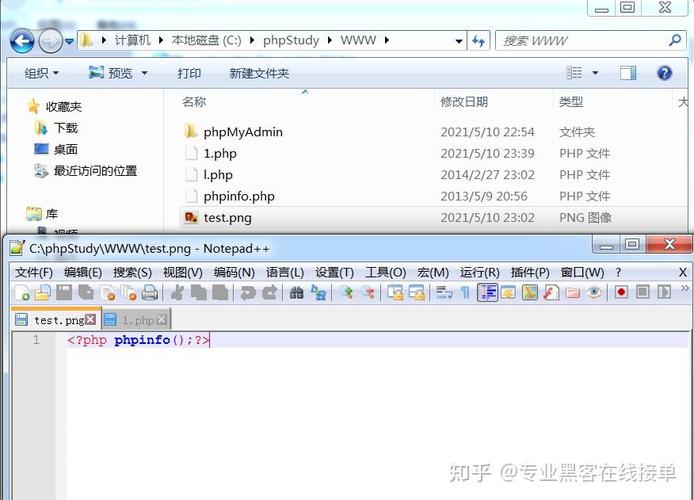Open the Replace dialog toolbar icon
Image resolution: width=694 pixels, height=500 pixels.
click(x=318, y=293)
